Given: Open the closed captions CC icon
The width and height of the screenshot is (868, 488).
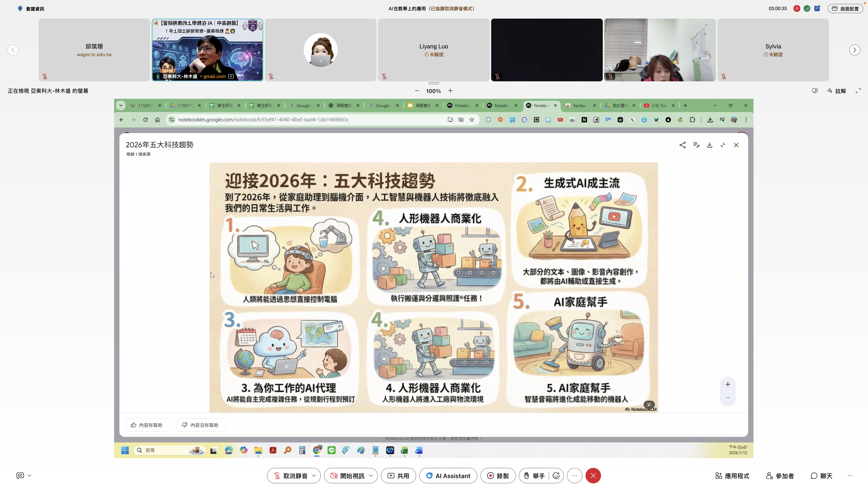Looking at the screenshot, I should 20,476.
